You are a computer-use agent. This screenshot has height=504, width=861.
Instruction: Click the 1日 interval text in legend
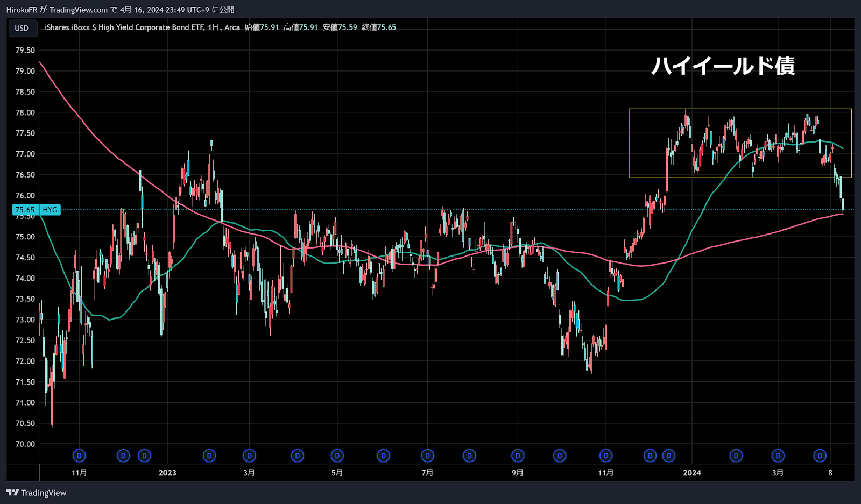214,27
